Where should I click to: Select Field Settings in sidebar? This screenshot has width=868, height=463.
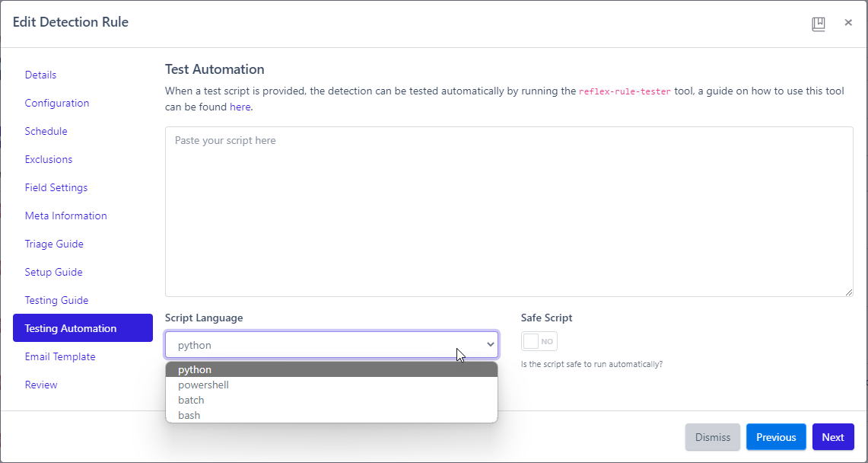point(56,188)
